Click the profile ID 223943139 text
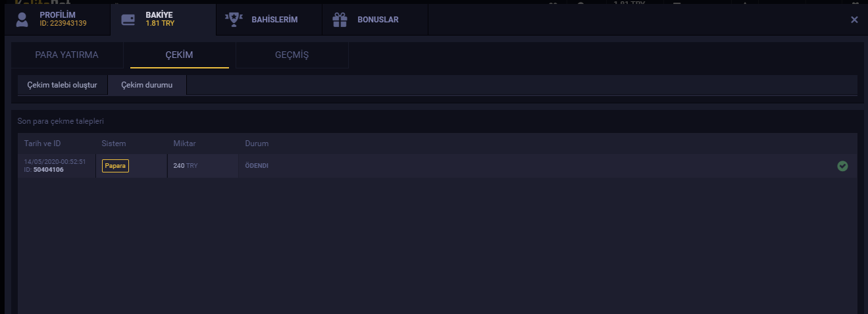 pos(63,24)
